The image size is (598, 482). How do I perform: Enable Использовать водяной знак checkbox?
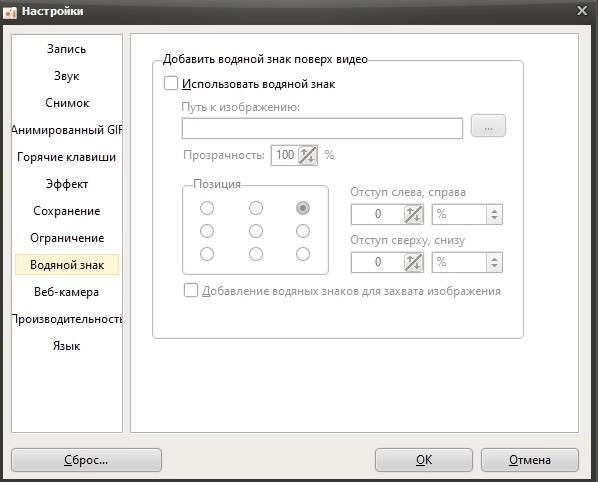click(171, 84)
